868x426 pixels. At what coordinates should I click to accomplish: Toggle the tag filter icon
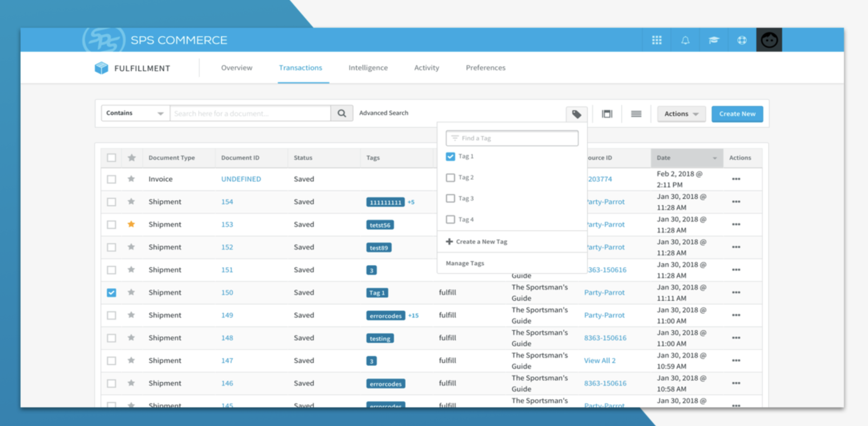(x=576, y=114)
